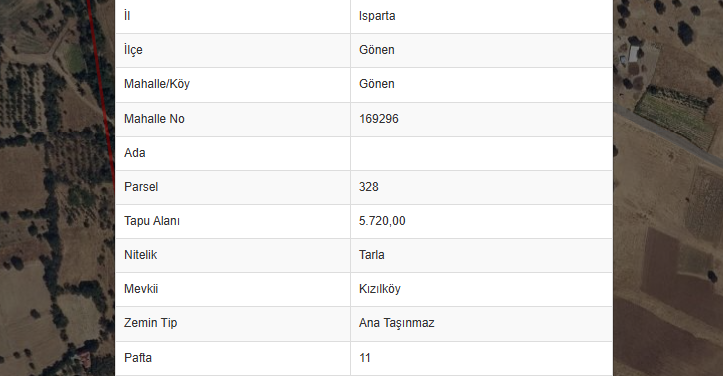Select the area value 5.720,00
723x376 pixels.
pos(382,221)
